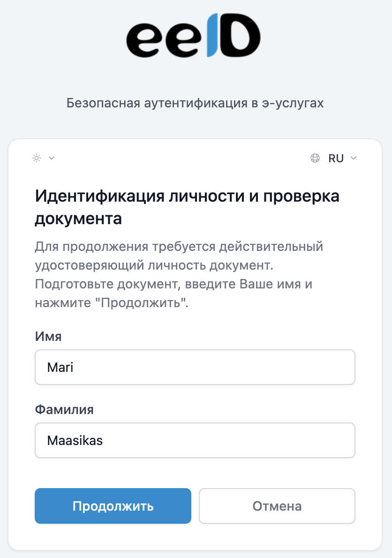Click the "Для продолжения требуется действительный" text line

[x=179, y=246]
